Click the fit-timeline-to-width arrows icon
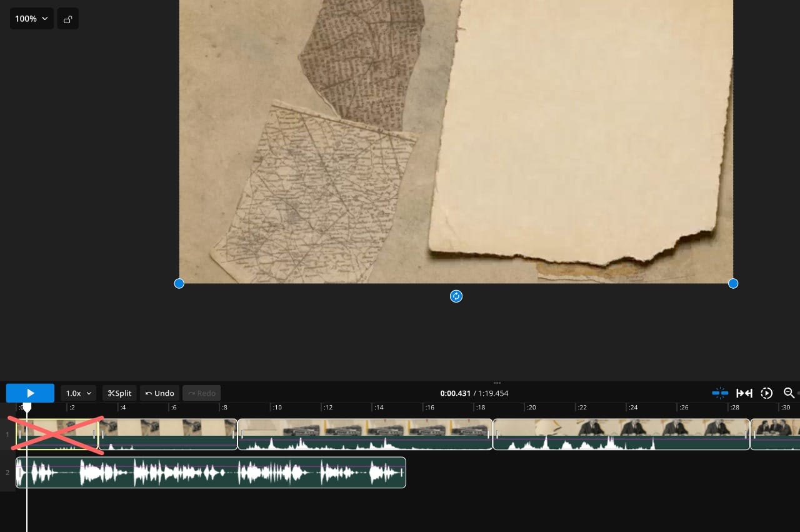Viewport: 800px width, 532px height. point(744,393)
